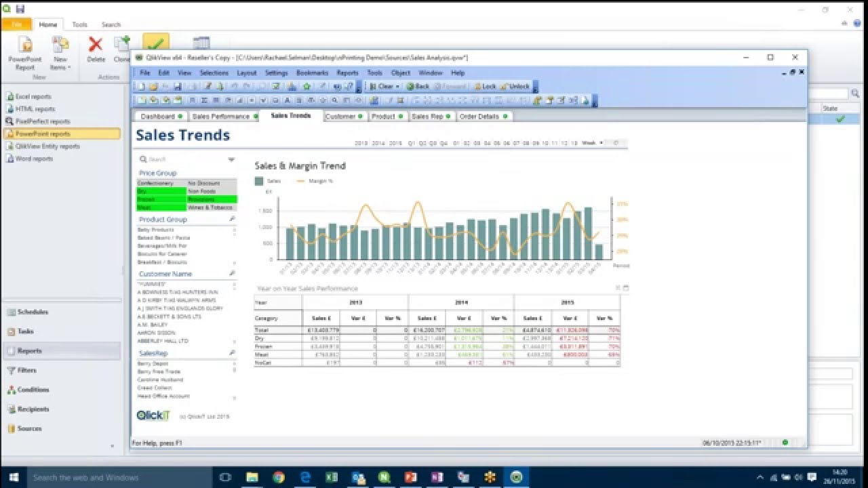This screenshot has width=868, height=488.
Task: Open the New Items dropdown in NPrinting ribbon
Action: pyautogui.click(x=60, y=54)
